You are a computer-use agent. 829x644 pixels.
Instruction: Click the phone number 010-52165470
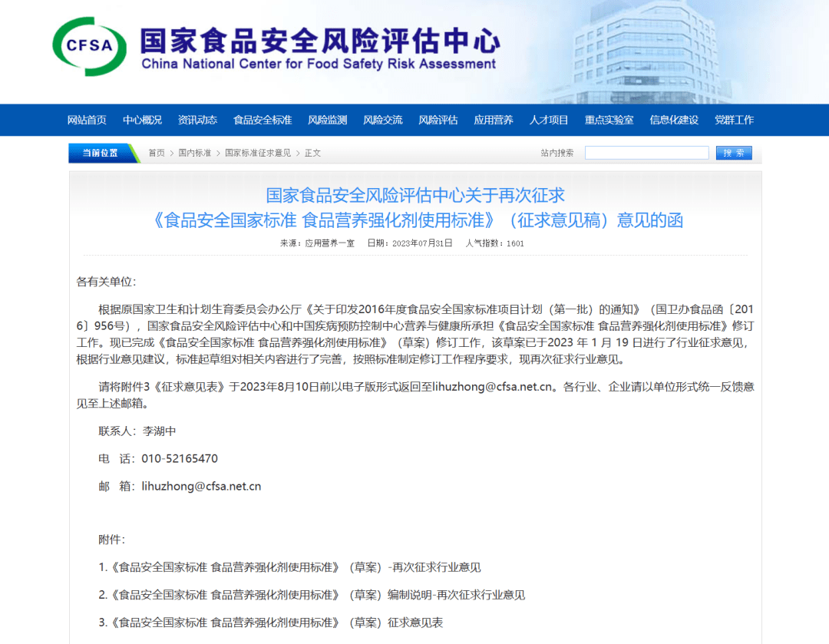point(180,458)
